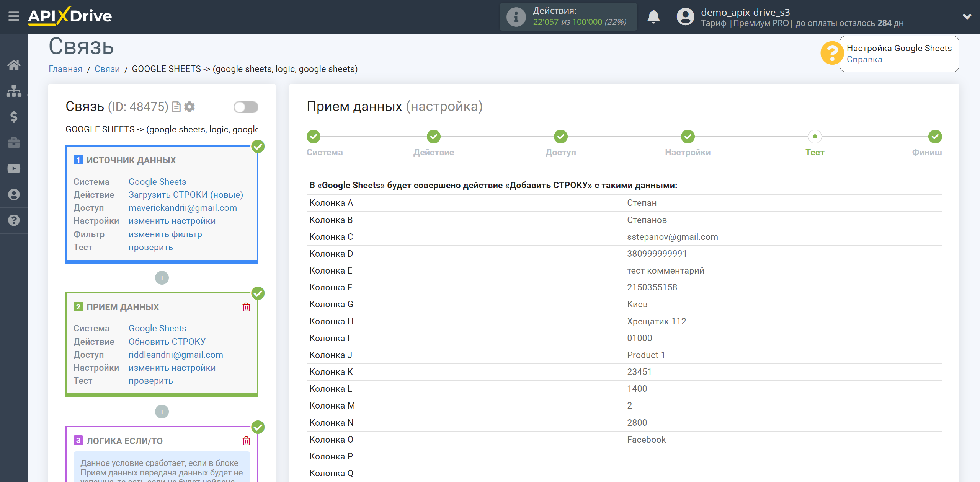Open help question icon in sidebar
980x482 pixels.
14,220
